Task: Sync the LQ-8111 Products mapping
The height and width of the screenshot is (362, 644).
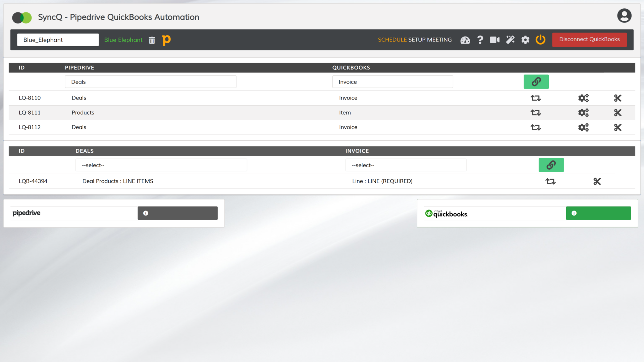Action: point(536,113)
